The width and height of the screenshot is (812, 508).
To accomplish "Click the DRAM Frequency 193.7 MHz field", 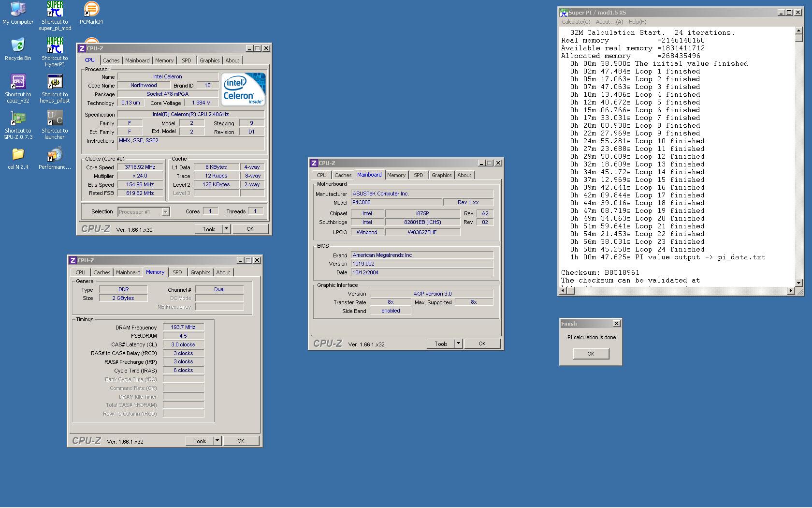I will pyautogui.click(x=183, y=327).
